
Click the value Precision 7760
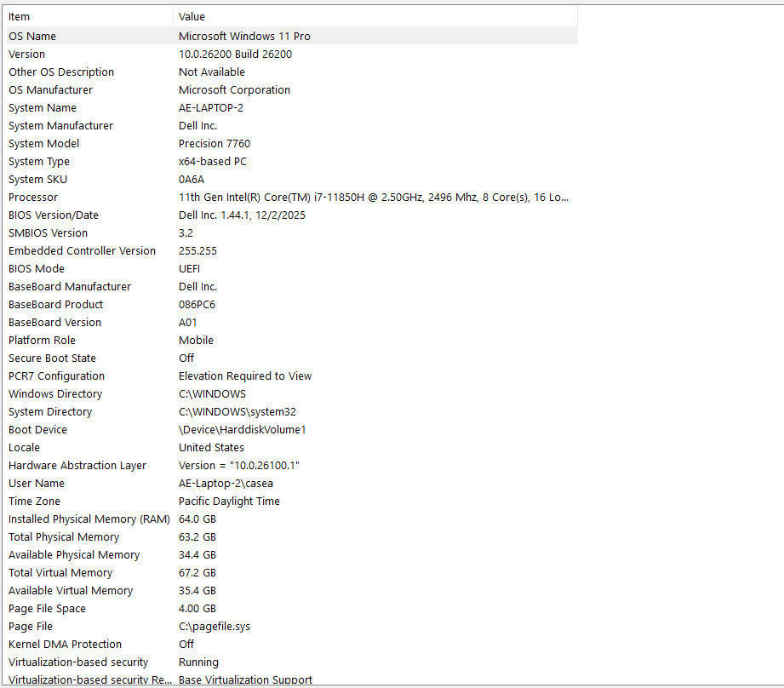click(215, 144)
